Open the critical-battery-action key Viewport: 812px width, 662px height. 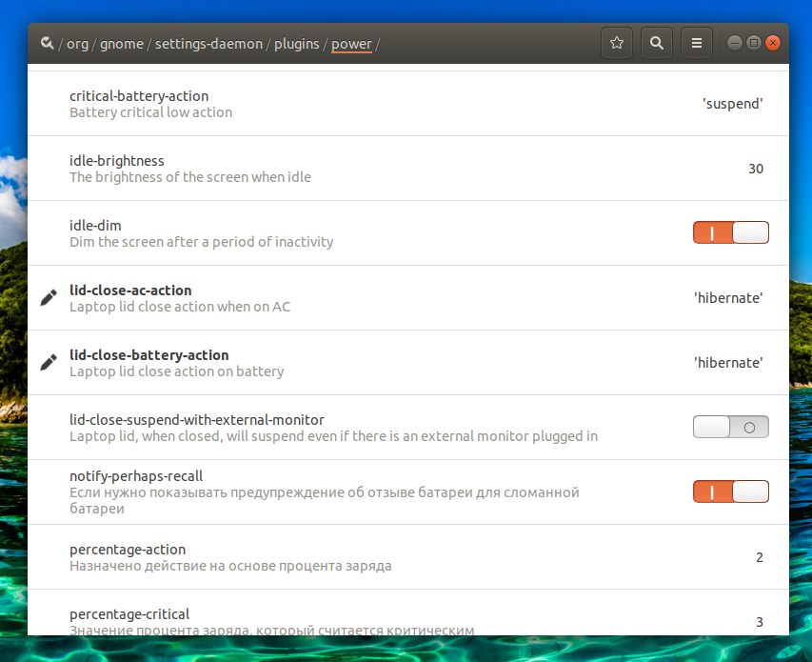pyautogui.click(x=408, y=104)
